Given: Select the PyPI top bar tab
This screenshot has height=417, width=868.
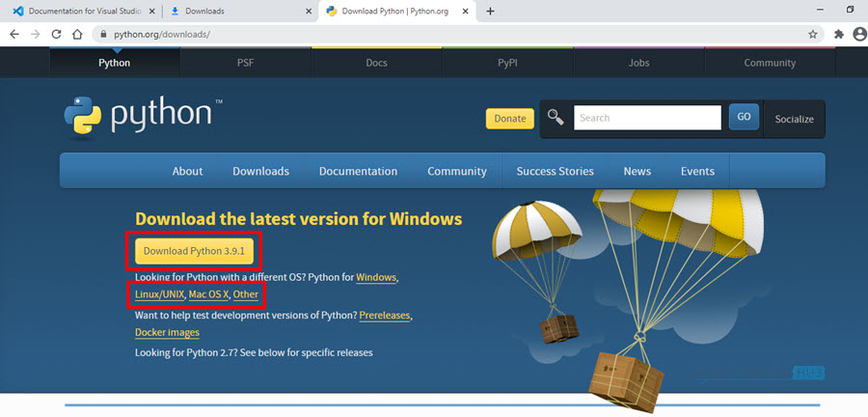Looking at the screenshot, I should pos(508,63).
